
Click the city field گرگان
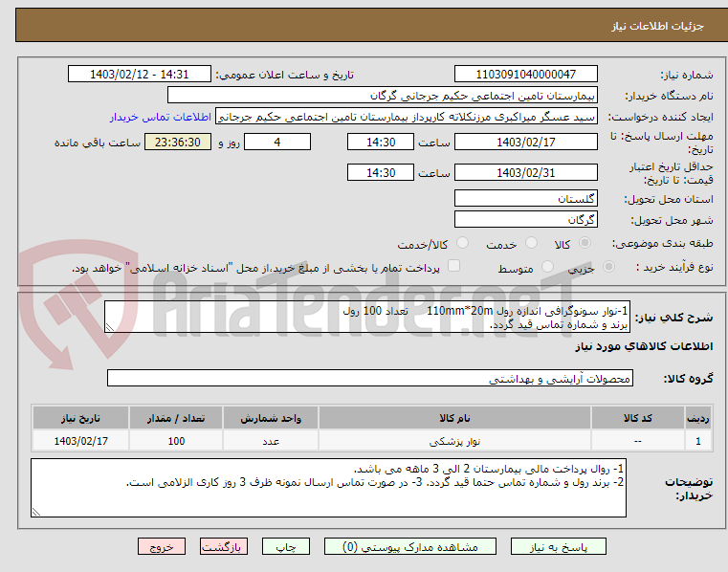[525, 219]
